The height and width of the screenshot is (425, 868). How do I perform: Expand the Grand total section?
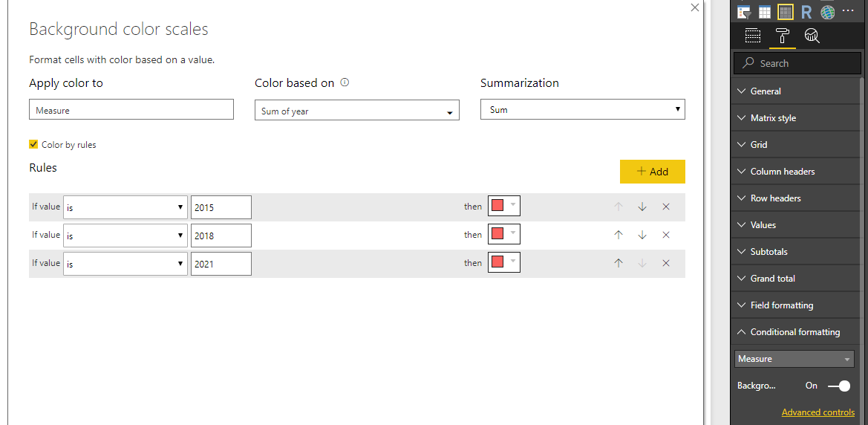[x=796, y=278]
